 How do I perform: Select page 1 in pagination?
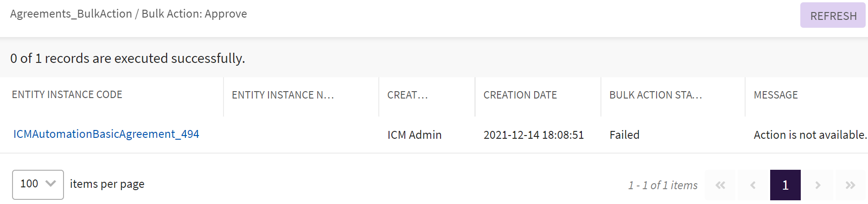click(x=785, y=185)
